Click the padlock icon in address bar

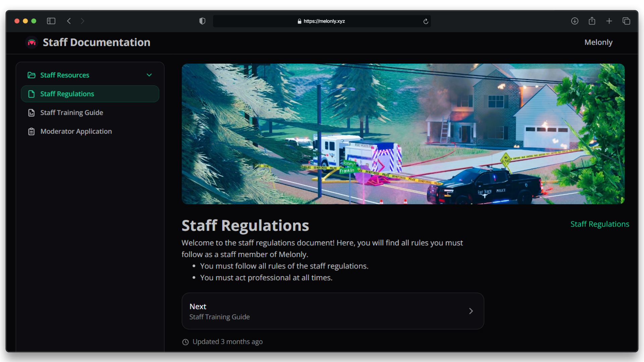(300, 21)
